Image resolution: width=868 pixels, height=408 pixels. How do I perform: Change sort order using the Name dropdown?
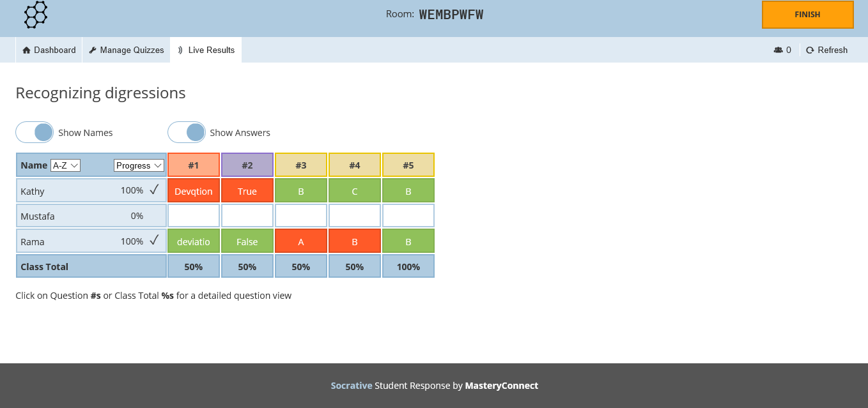[65, 165]
